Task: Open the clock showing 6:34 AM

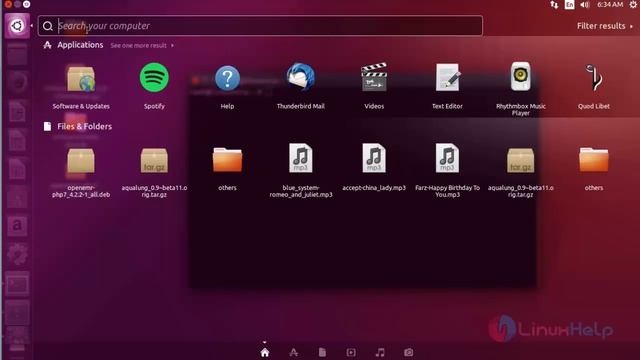Action: click(610, 4)
